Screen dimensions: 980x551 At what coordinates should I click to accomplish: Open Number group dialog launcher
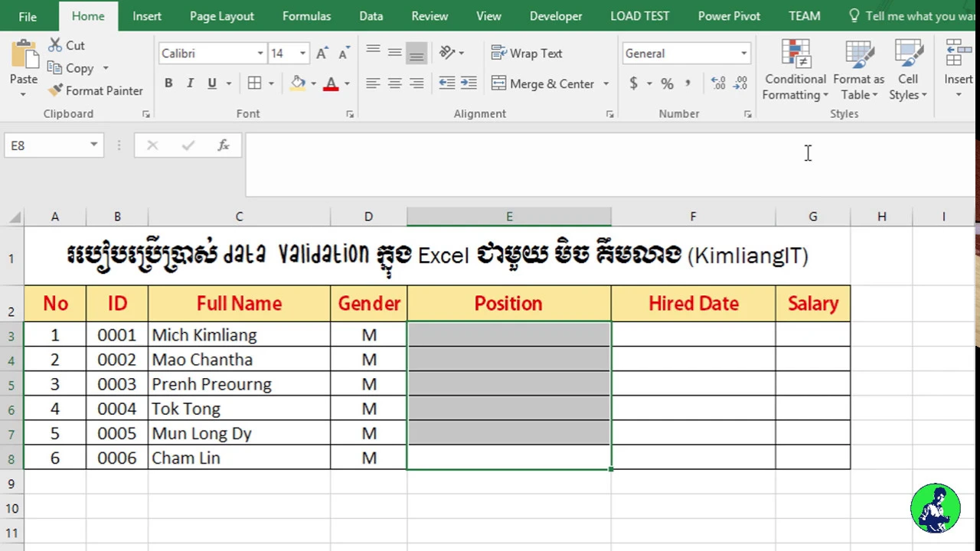coord(747,114)
